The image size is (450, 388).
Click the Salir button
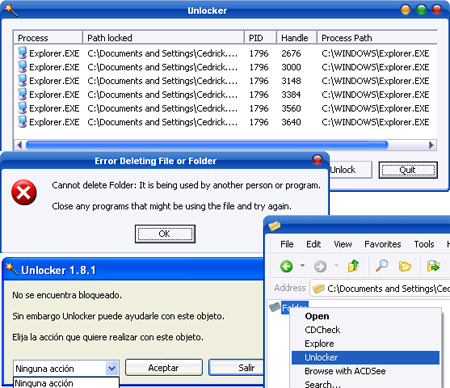coord(236,368)
